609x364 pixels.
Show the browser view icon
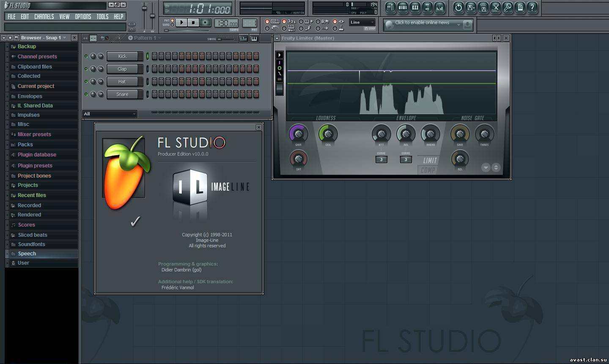[x=427, y=7]
